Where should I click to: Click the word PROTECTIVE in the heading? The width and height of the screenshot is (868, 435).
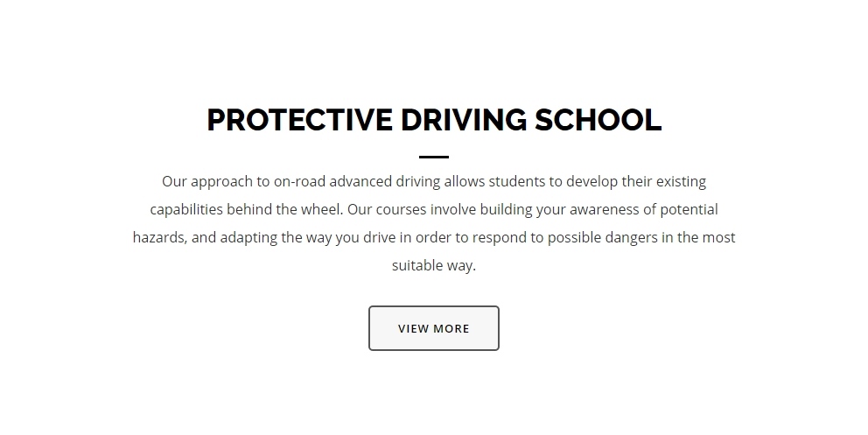299,120
